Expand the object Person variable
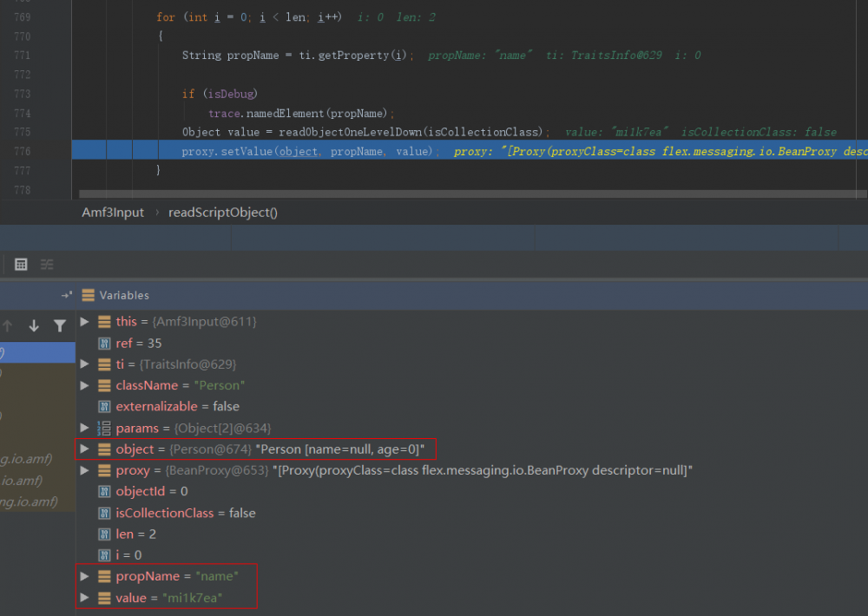868x616 pixels. pos(85,449)
